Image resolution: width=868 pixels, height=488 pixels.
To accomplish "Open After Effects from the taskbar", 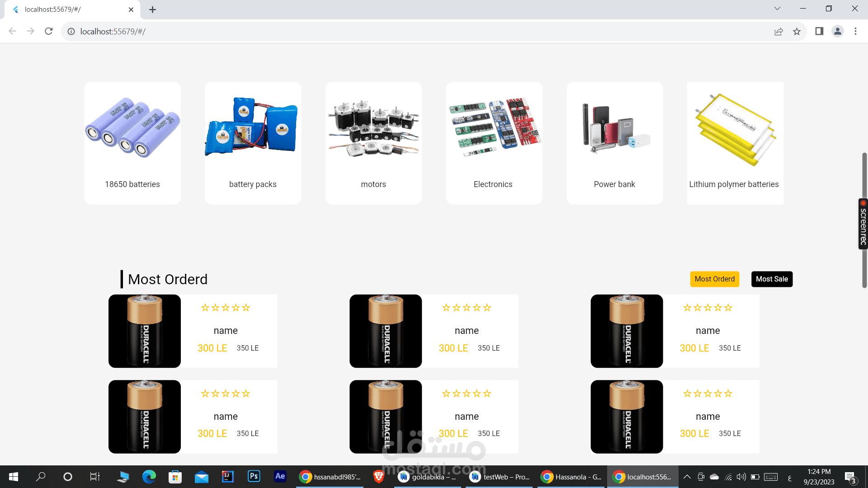I will tap(280, 476).
